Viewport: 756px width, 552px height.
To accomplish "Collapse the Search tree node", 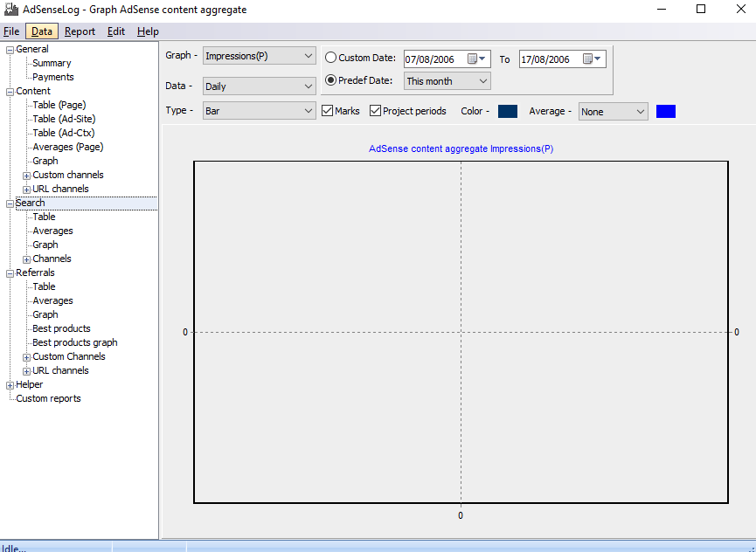I will coord(10,204).
